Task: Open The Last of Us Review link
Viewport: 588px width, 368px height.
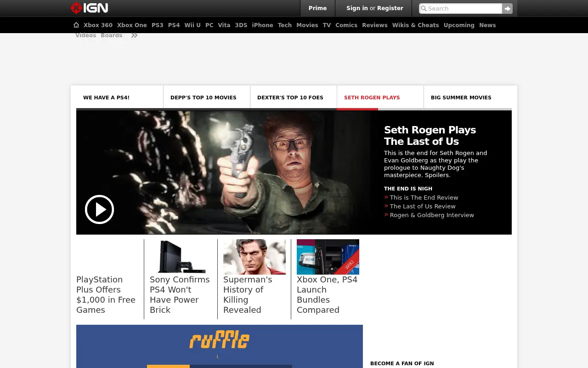Action: pyautogui.click(x=423, y=207)
